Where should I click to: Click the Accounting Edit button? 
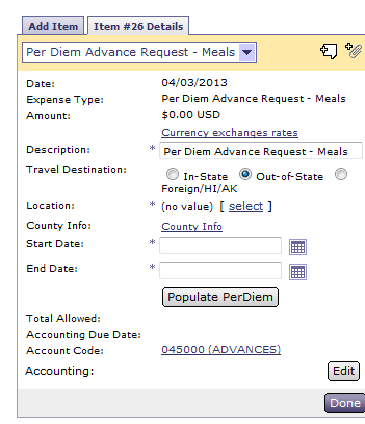pyautogui.click(x=344, y=371)
